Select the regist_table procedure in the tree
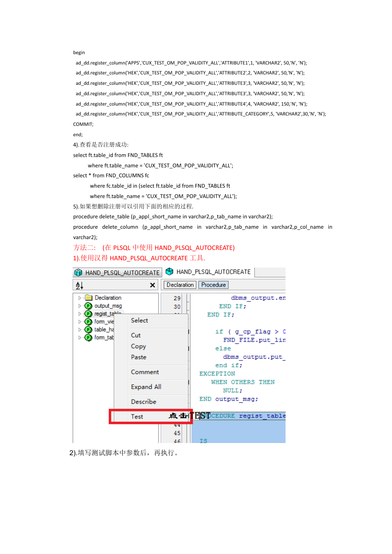This screenshot has height=554, width=392. [108, 314]
